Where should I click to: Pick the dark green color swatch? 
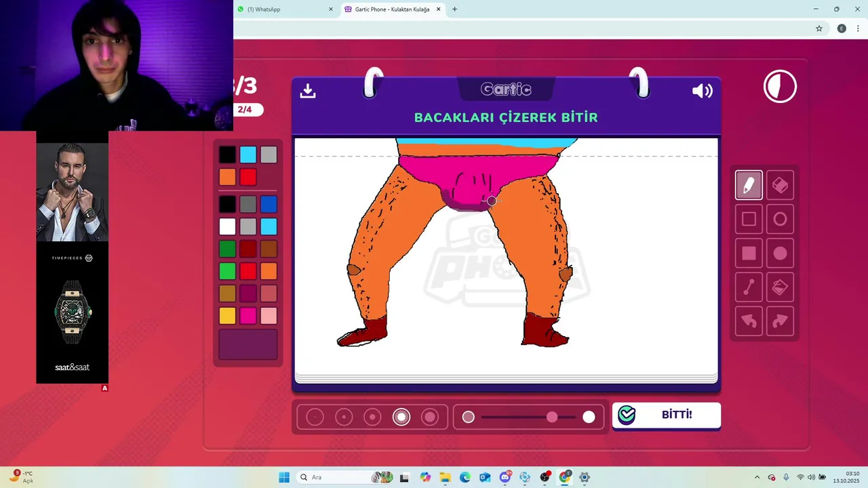click(227, 249)
